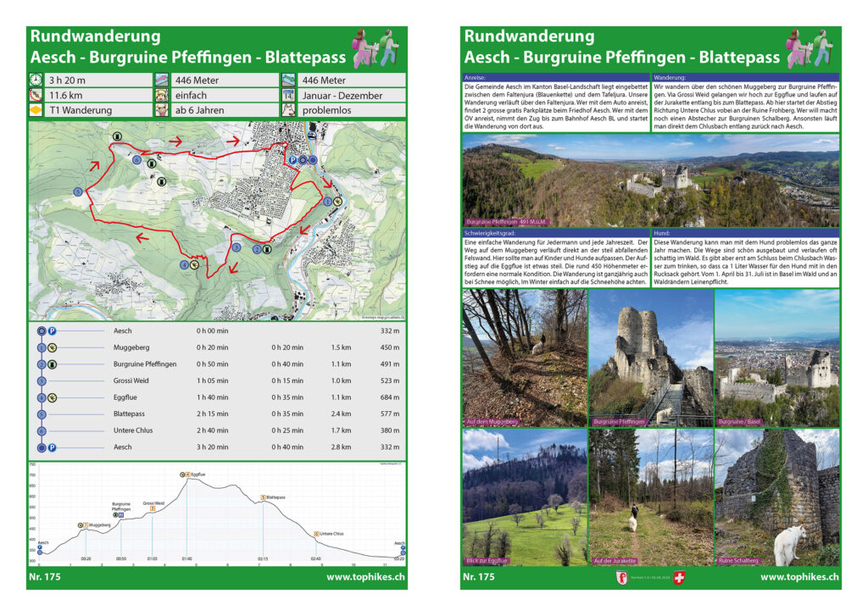
Task: Select the castle icon at Burgruine Pfeffingen stage
Action: [53, 363]
